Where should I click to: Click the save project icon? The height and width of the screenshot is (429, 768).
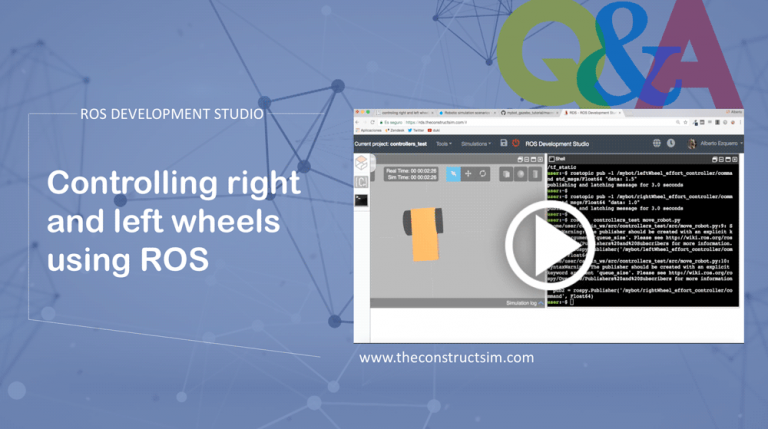[504, 143]
